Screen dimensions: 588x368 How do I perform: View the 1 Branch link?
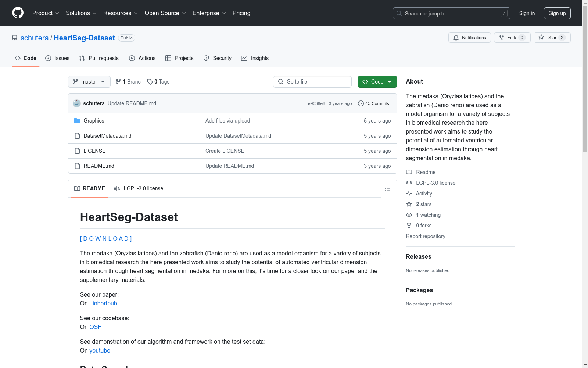pos(129,82)
